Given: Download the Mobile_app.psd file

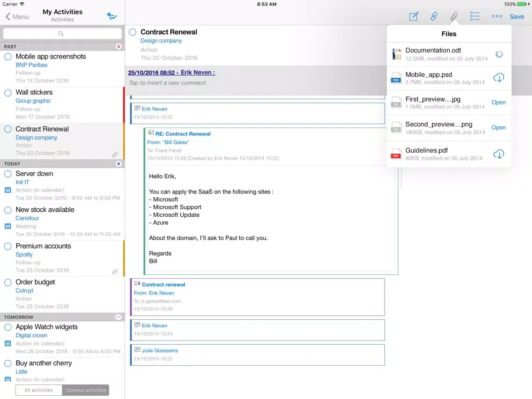Looking at the screenshot, I should coord(499,78).
